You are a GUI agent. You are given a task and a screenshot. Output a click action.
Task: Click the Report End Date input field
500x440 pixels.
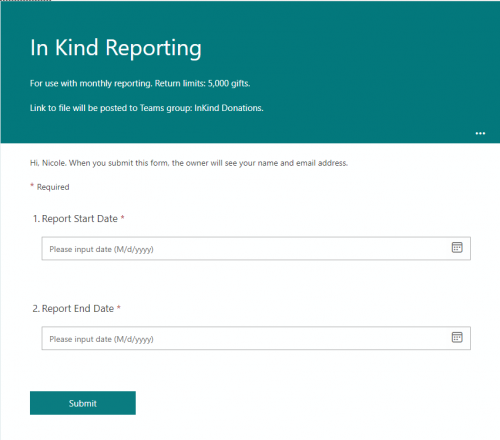pos(256,338)
